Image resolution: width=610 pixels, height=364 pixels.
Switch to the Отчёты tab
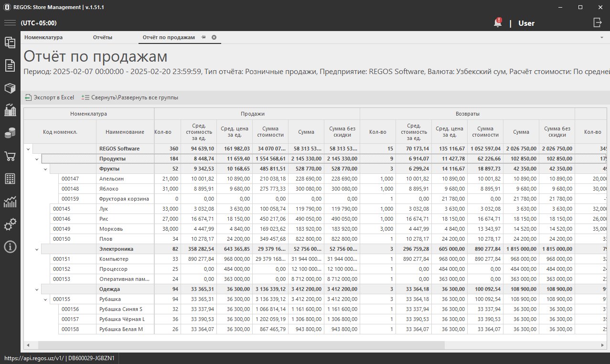pos(103,37)
